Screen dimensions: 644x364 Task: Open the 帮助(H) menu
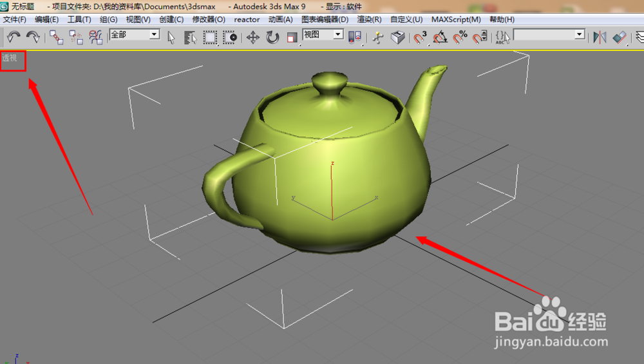[502, 19]
